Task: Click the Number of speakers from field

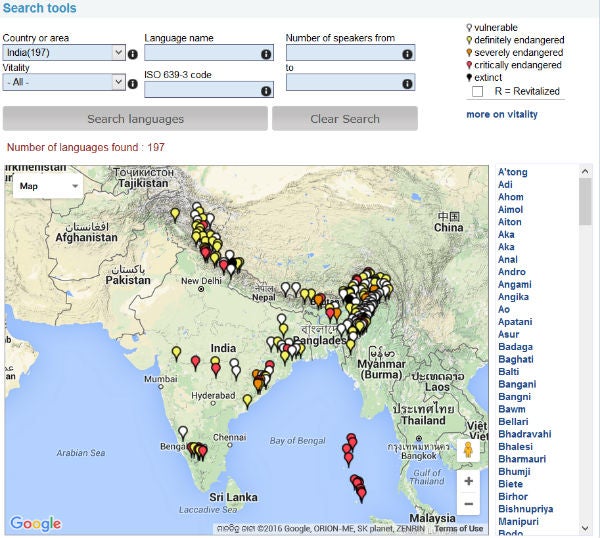Action: point(351,53)
